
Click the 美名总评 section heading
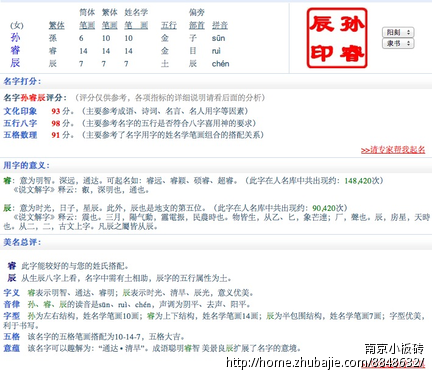click(x=22, y=242)
